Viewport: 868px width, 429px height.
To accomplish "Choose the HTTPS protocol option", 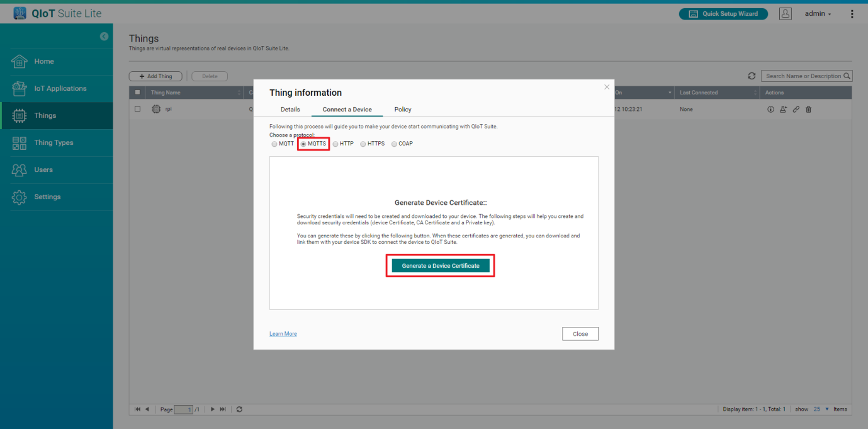I will point(363,144).
